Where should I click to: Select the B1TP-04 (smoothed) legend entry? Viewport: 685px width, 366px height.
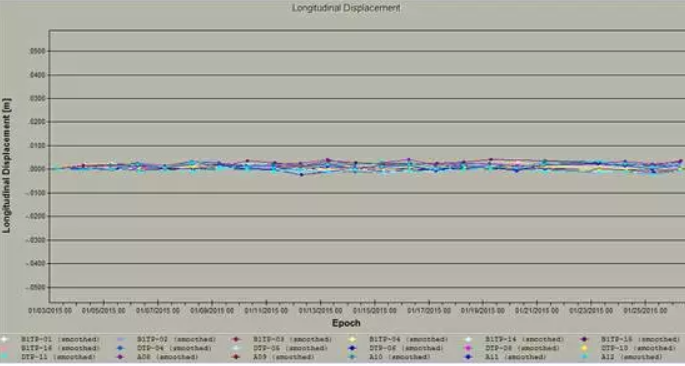point(408,339)
